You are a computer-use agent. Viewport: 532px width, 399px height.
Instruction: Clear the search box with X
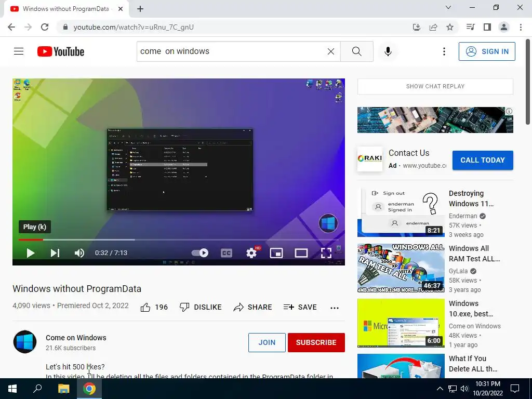[x=331, y=51]
